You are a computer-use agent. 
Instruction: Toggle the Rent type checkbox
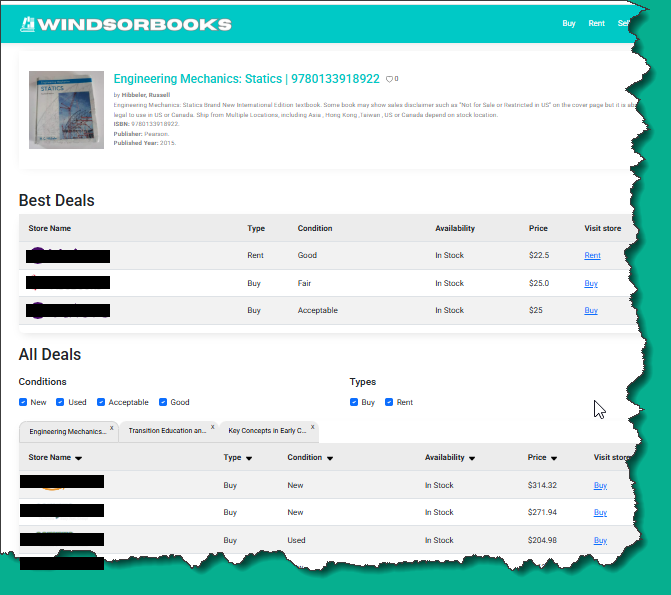pos(389,402)
